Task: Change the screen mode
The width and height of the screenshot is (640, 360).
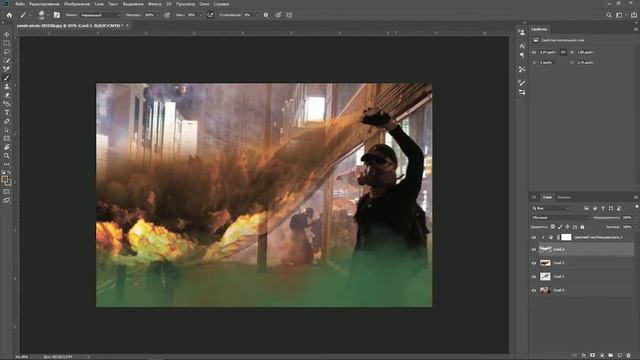Action: point(7,200)
